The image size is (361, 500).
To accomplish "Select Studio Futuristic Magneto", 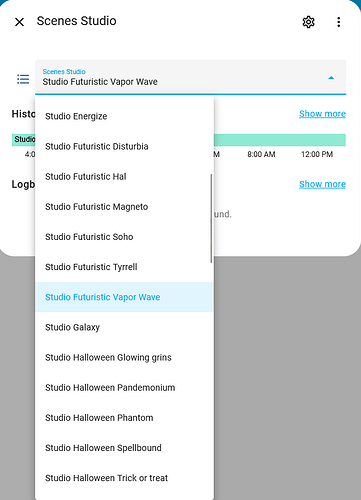I will tap(124, 207).
